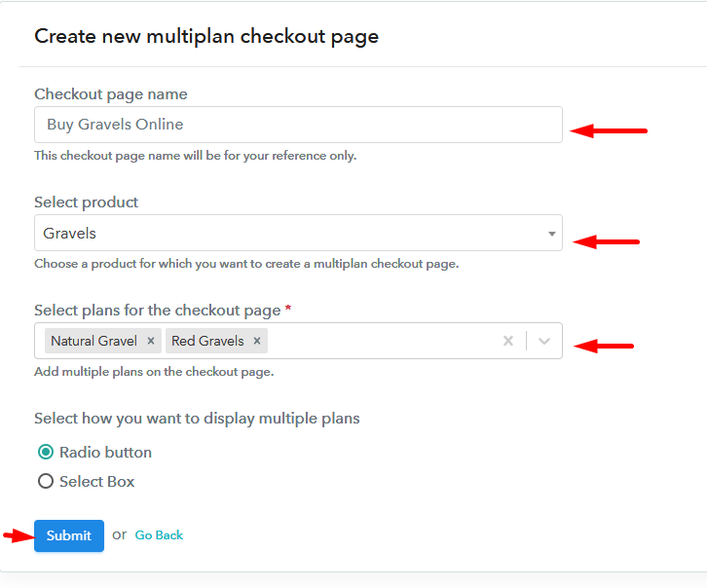The width and height of the screenshot is (707, 588).
Task: Follow the Go Back link
Action: 159,535
